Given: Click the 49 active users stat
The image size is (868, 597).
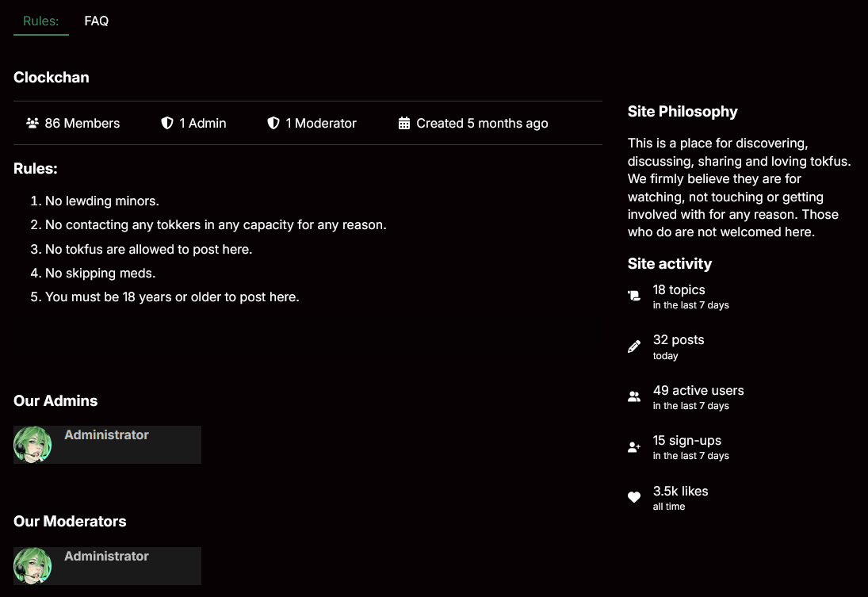Looking at the screenshot, I should tap(698, 391).
